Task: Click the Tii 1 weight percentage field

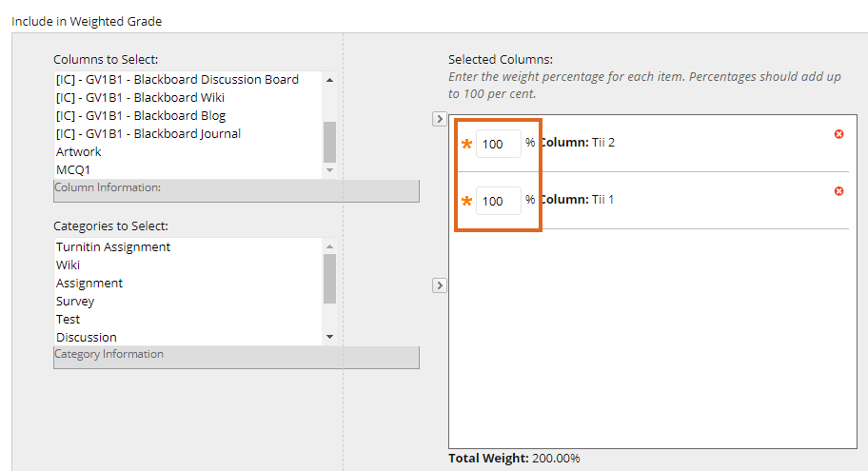Action: [x=498, y=201]
